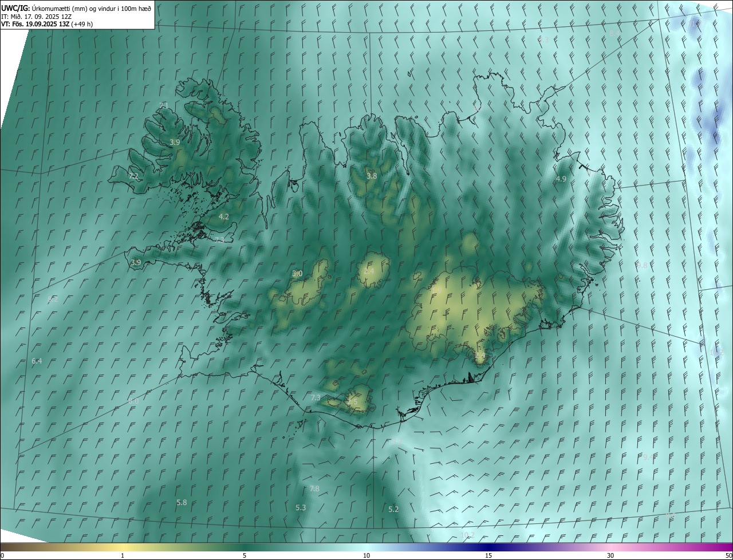The height and width of the screenshot is (560, 733).
Task: Click the 7.1 value north of Westfjords
Action: (x=164, y=105)
